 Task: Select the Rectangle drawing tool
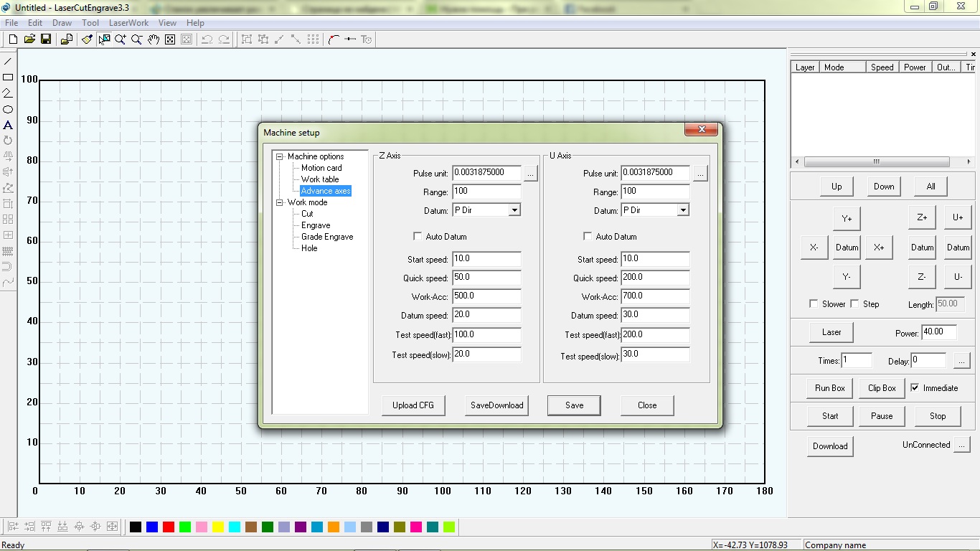click(x=8, y=77)
